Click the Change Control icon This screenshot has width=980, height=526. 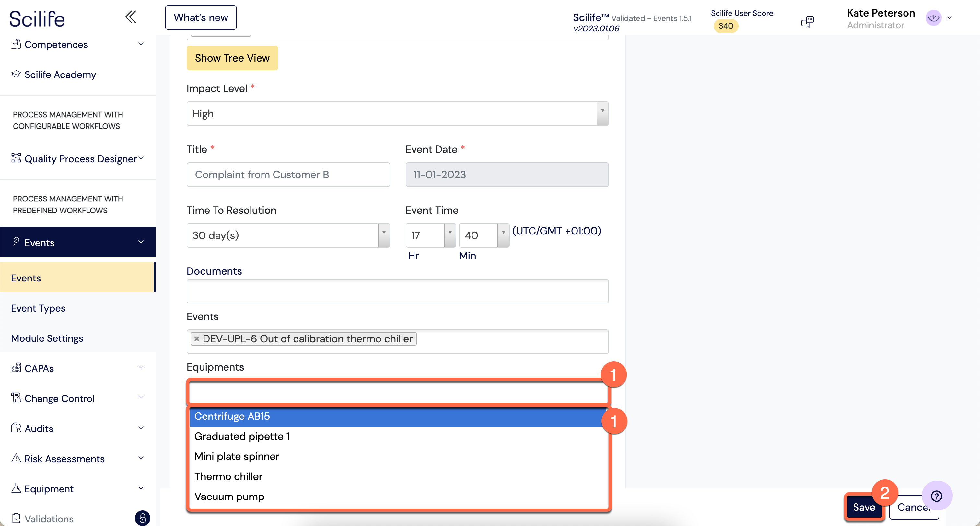point(16,398)
